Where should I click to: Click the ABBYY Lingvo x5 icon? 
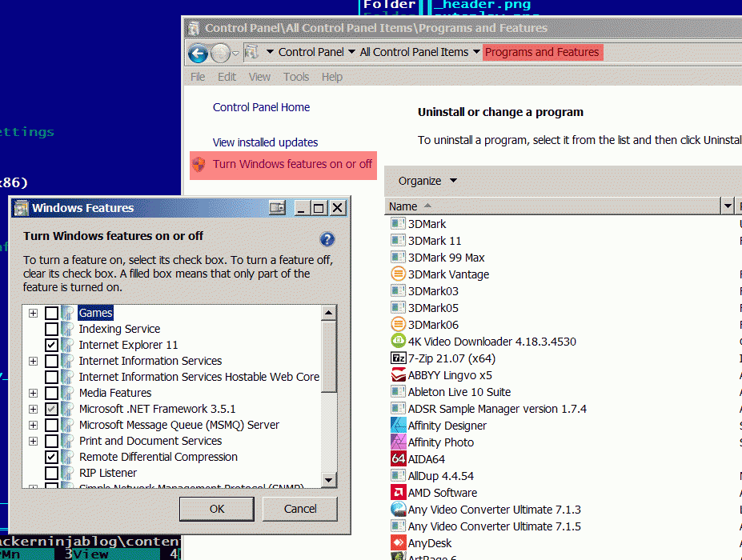pos(398,374)
